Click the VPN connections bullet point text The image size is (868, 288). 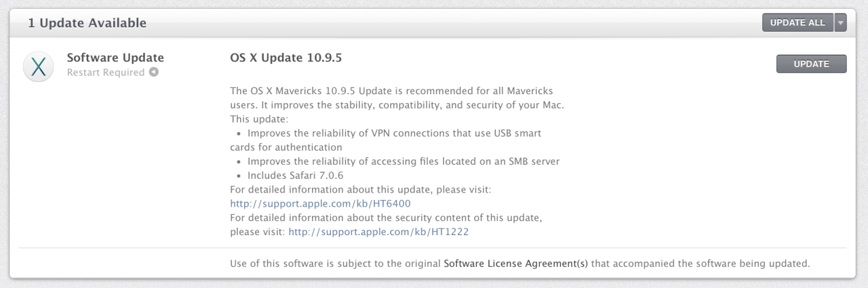pos(394,133)
